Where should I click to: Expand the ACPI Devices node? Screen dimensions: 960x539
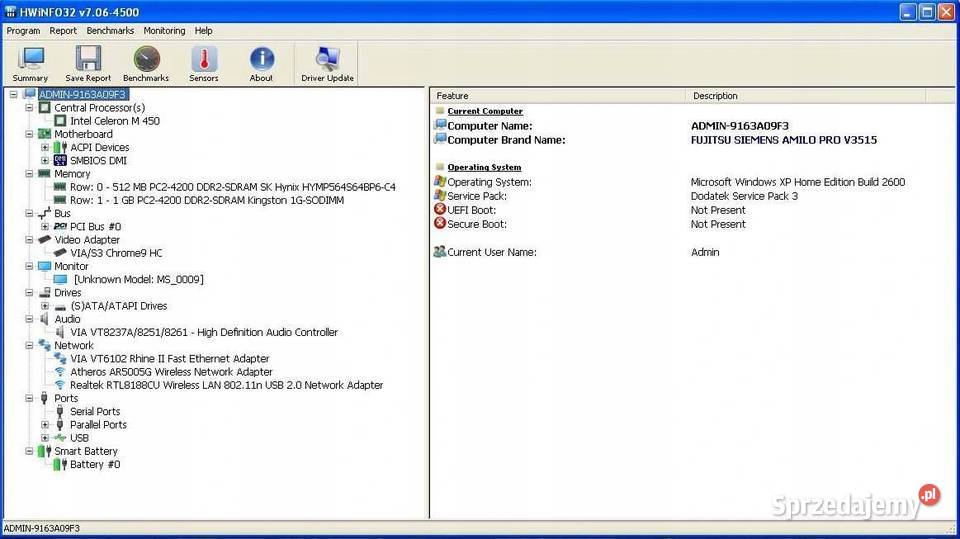(x=45, y=148)
